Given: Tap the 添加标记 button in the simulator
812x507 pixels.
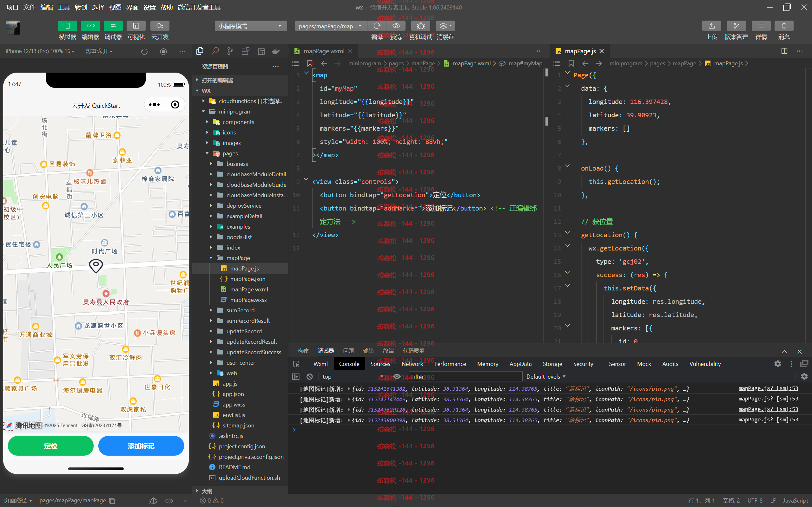Looking at the screenshot, I should [141, 446].
